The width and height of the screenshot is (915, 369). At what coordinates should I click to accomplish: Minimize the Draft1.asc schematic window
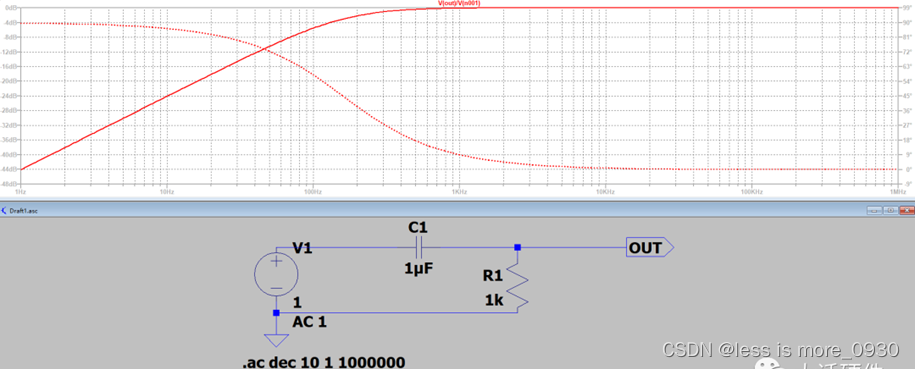pos(873,209)
